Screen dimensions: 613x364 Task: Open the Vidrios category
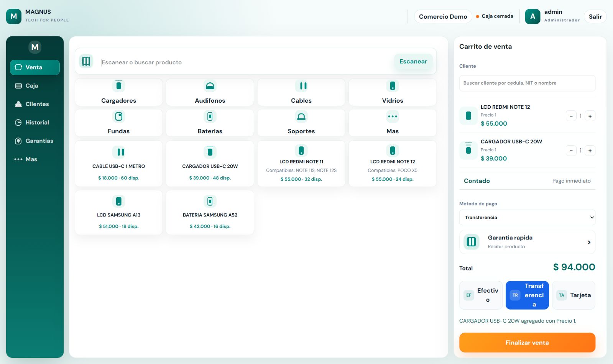pyautogui.click(x=393, y=92)
